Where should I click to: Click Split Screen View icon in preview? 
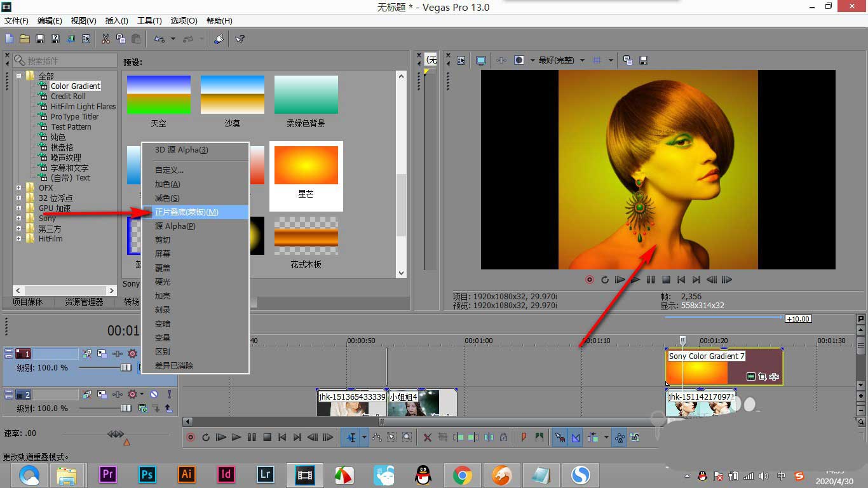(x=519, y=60)
